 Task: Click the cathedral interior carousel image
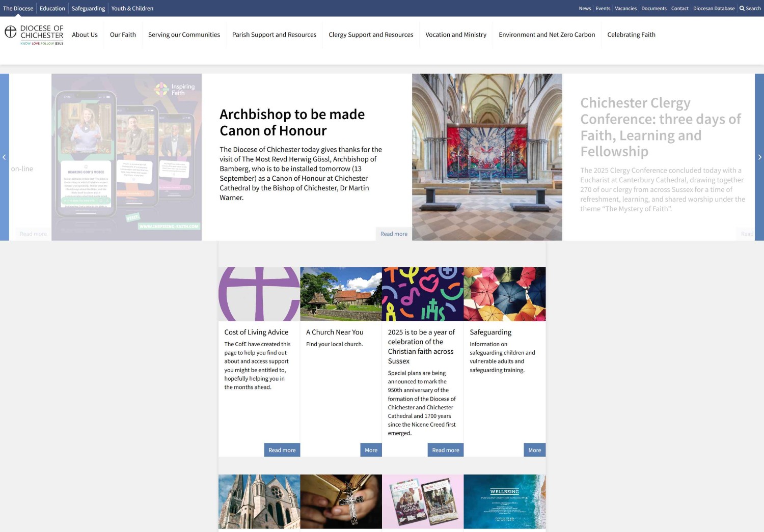487,157
